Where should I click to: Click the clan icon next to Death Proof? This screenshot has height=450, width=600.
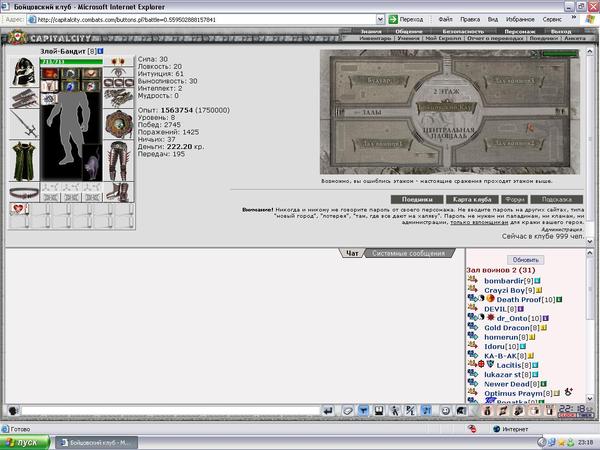491,299
